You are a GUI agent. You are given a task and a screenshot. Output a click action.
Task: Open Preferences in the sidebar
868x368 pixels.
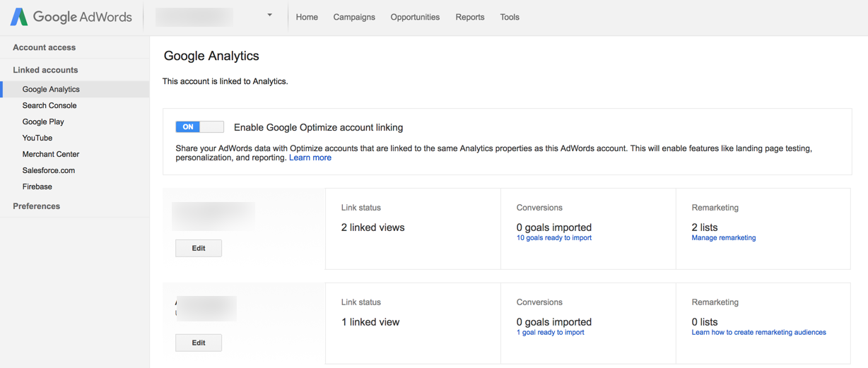36,206
